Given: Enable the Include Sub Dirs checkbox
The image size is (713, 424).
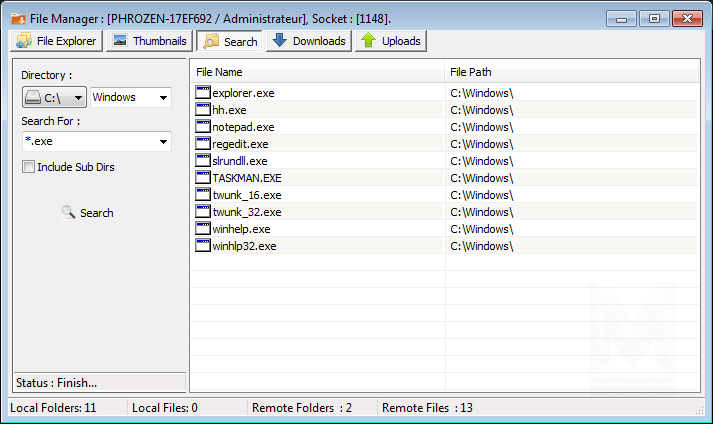Looking at the screenshot, I should pyautogui.click(x=29, y=167).
